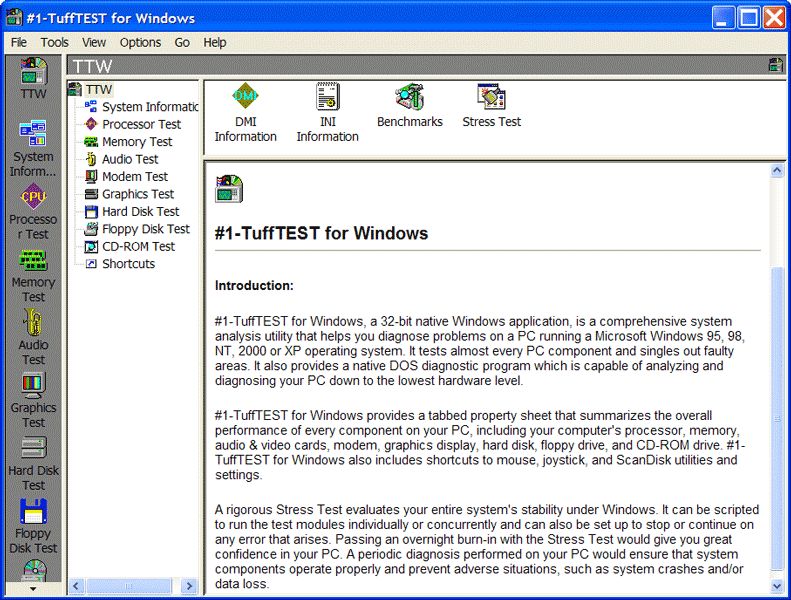Open the Options menu
791x600 pixels.
pyautogui.click(x=140, y=42)
